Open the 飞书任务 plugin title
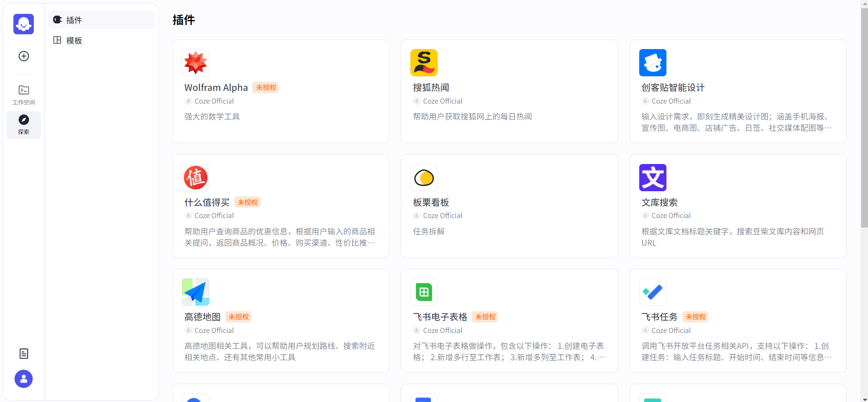 pos(659,317)
